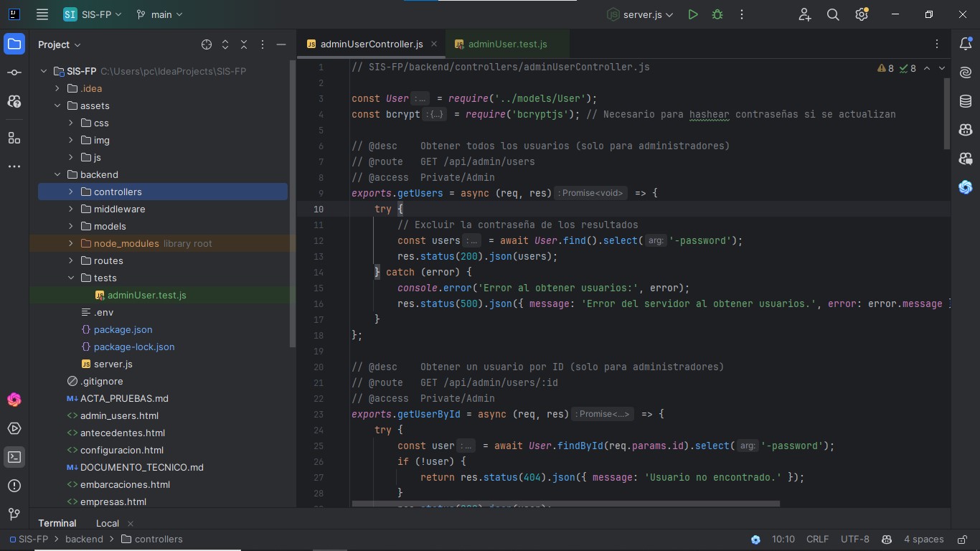This screenshot has width=980, height=551.
Task: Go to next highlighted problem arrow
Action: pos(942,68)
